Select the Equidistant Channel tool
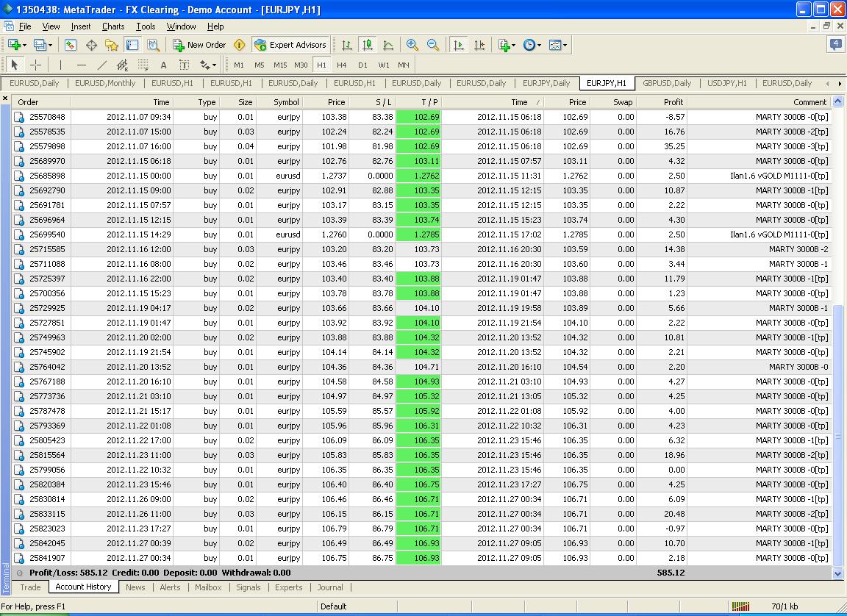 point(123,65)
